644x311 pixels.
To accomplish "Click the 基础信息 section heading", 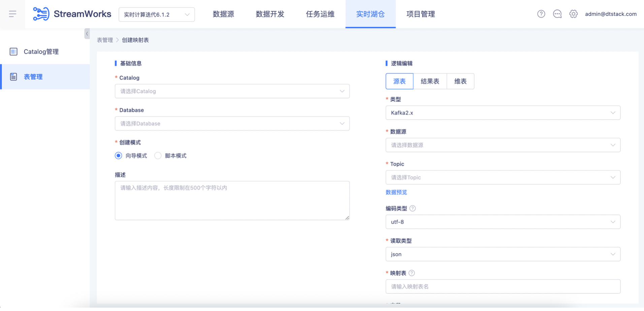I will pyautogui.click(x=131, y=63).
